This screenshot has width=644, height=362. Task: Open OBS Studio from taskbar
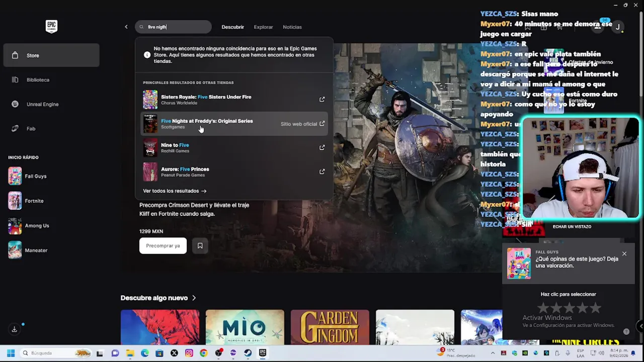[x=218, y=353]
